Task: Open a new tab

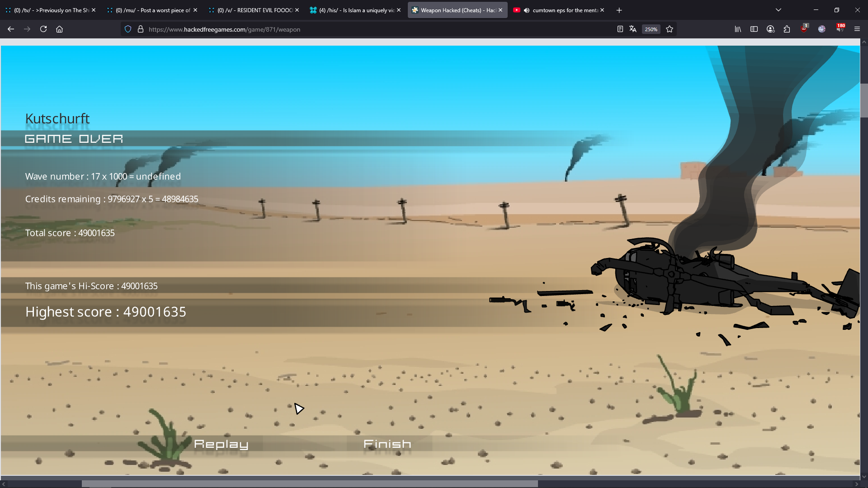Action: [x=619, y=10]
